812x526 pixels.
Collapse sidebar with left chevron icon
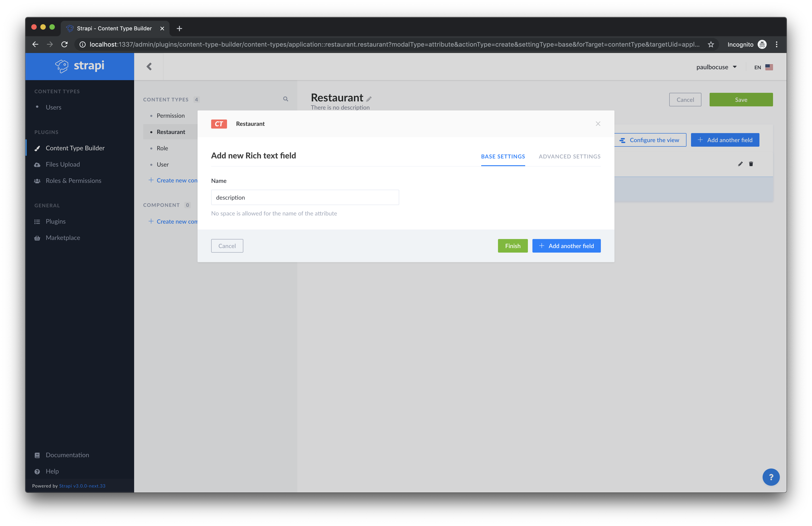149,67
